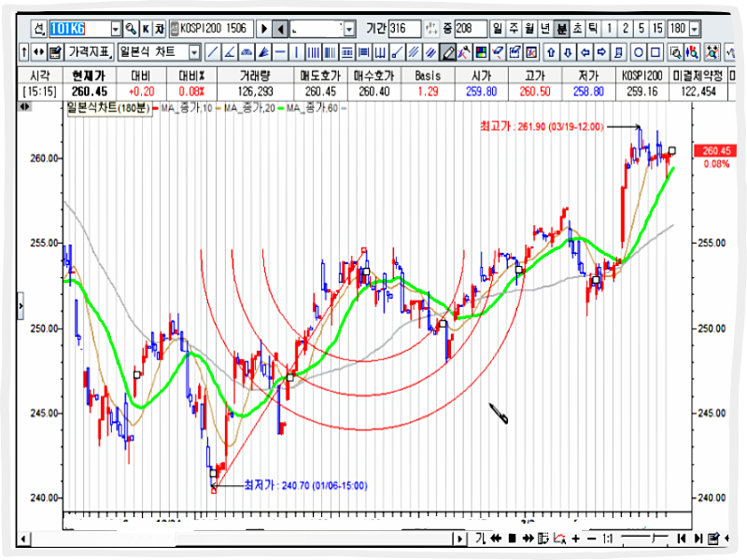The width and height of the screenshot is (747, 560).
Task: Select the 1 minute interval button
Action: (x=610, y=29)
